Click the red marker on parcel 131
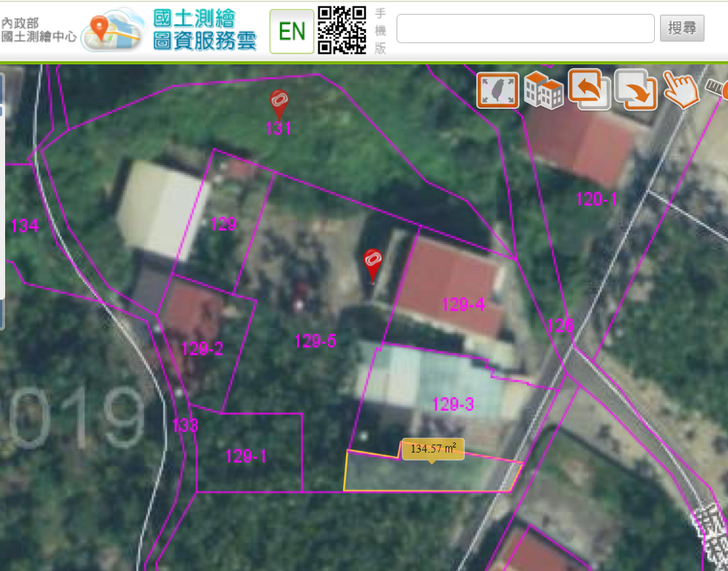 pyautogui.click(x=278, y=102)
